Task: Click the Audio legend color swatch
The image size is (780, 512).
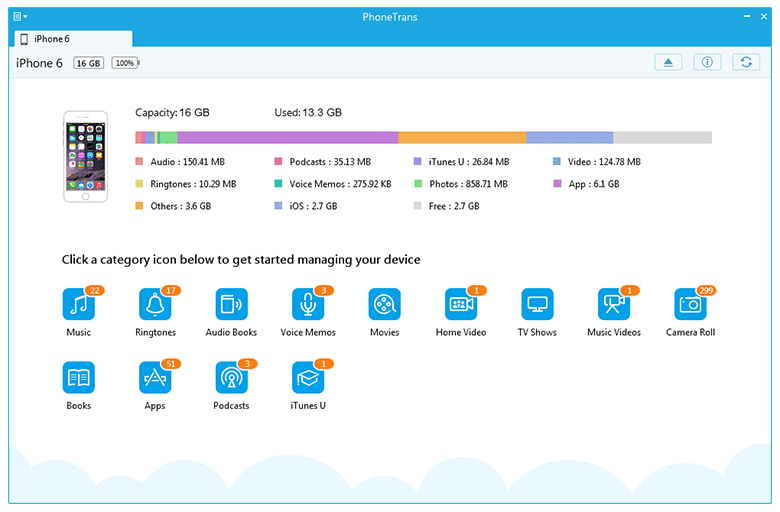Action: click(x=139, y=162)
